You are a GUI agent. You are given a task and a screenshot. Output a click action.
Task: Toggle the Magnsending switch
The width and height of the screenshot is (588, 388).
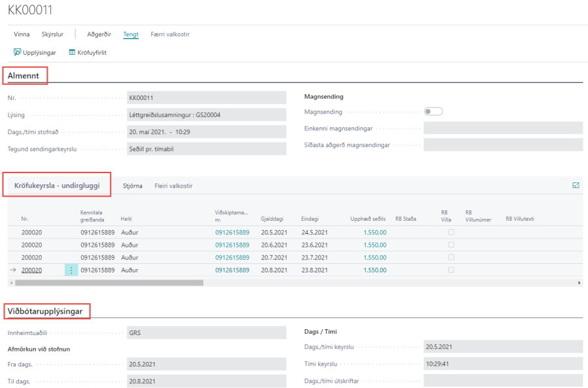433,111
